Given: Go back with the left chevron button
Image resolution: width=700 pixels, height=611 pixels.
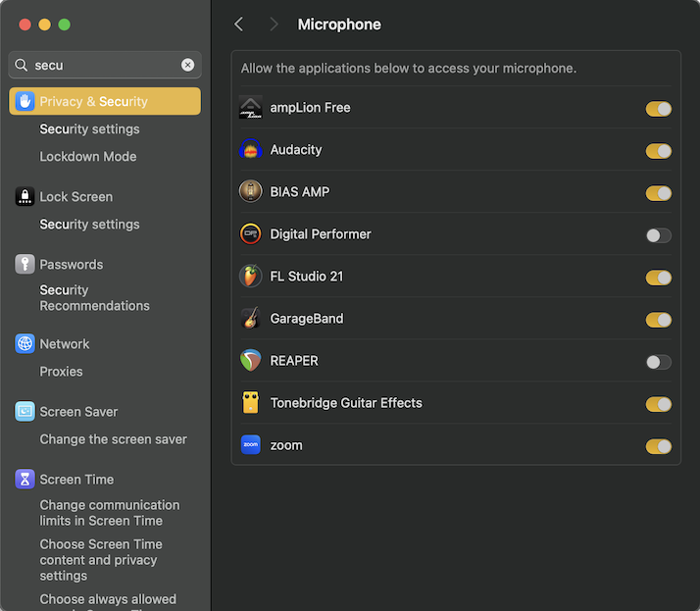Looking at the screenshot, I should click(x=239, y=25).
